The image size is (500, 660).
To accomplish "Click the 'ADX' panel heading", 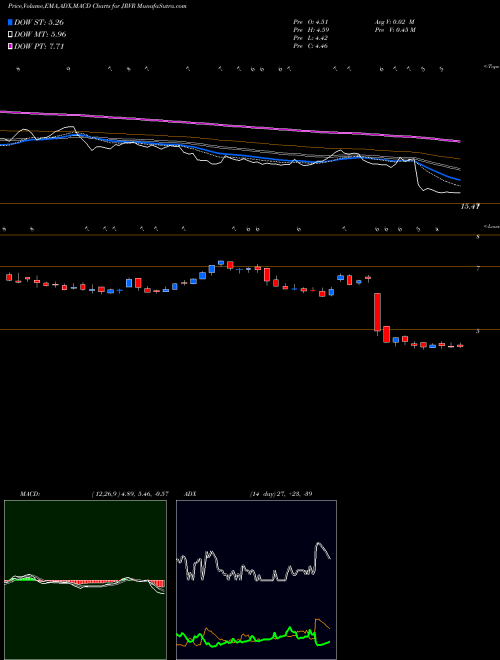I will [191, 494].
